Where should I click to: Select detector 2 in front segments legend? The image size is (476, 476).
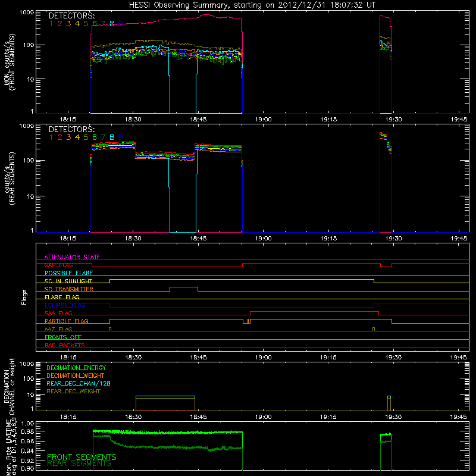click(x=60, y=24)
